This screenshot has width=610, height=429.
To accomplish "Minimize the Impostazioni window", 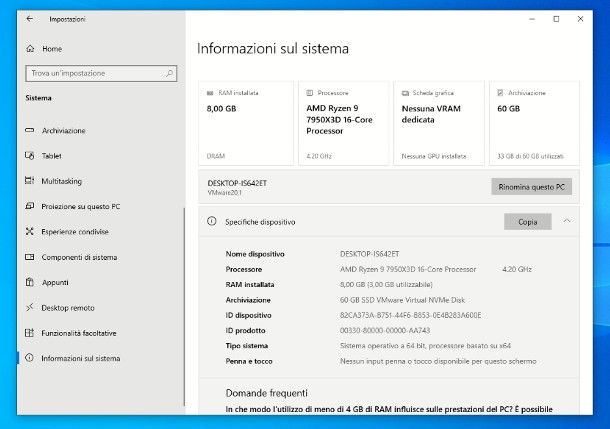I will tap(532, 19).
